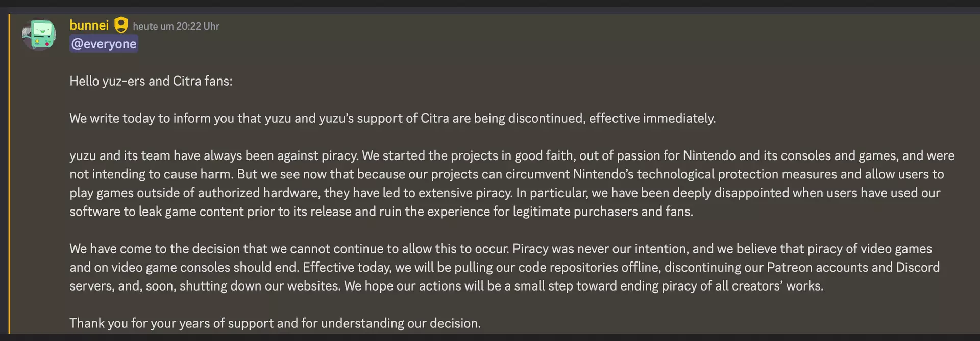The image size is (980, 341).
Task: Click the word Discord at the line end
Action: pos(917,267)
